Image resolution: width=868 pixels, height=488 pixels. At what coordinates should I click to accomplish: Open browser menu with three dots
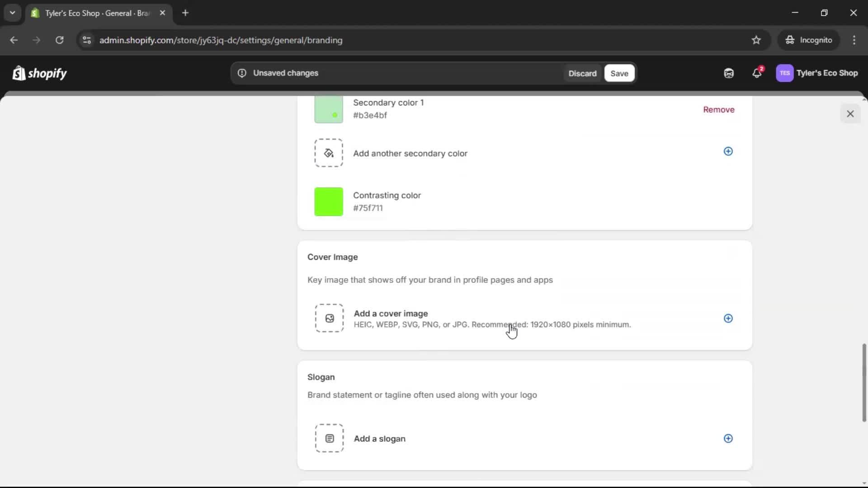pos(854,40)
